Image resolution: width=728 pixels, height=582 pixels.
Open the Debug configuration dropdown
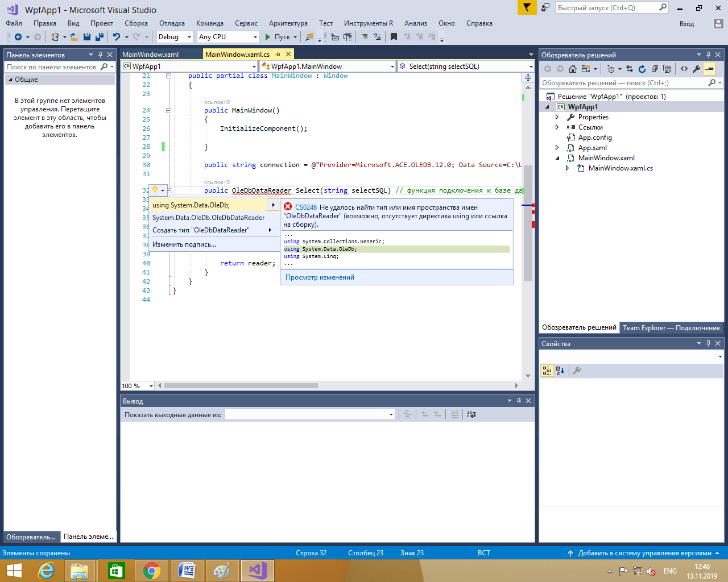(x=175, y=37)
